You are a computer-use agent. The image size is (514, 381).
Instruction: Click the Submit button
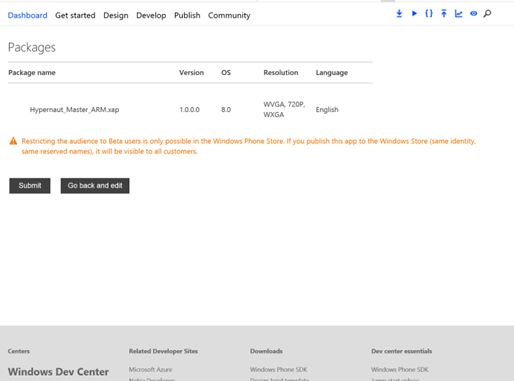click(30, 186)
